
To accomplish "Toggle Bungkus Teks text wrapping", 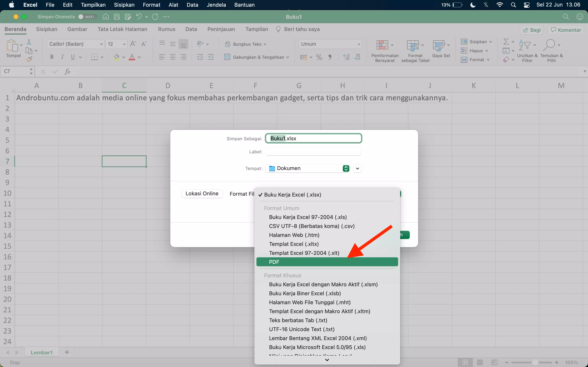I will tap(245, 44).
